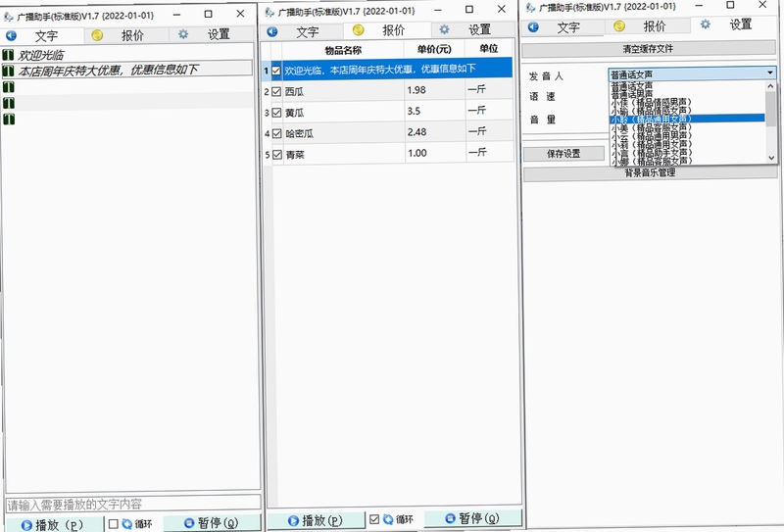Click 暂停(Q) in the left window
Screen dimensions: 784x532
212,523
